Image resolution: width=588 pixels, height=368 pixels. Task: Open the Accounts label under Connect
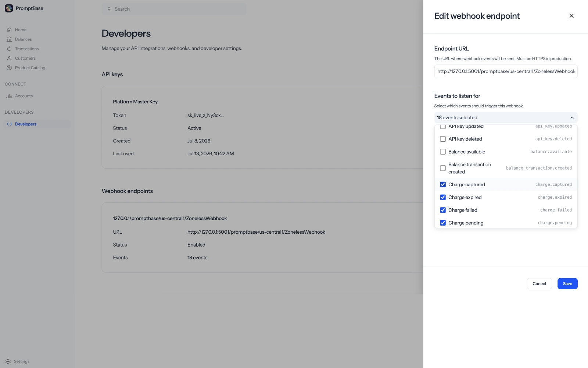coord(24,96)
